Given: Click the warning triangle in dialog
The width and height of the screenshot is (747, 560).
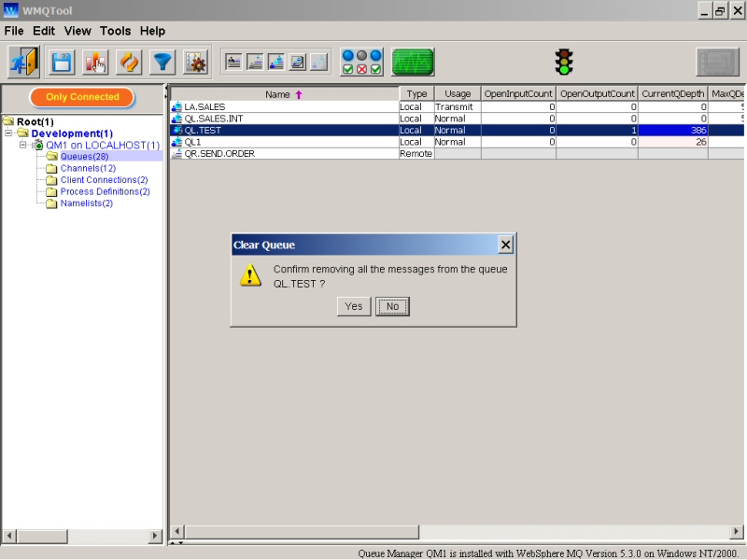Looking at the screenshot, I should 250,275.
